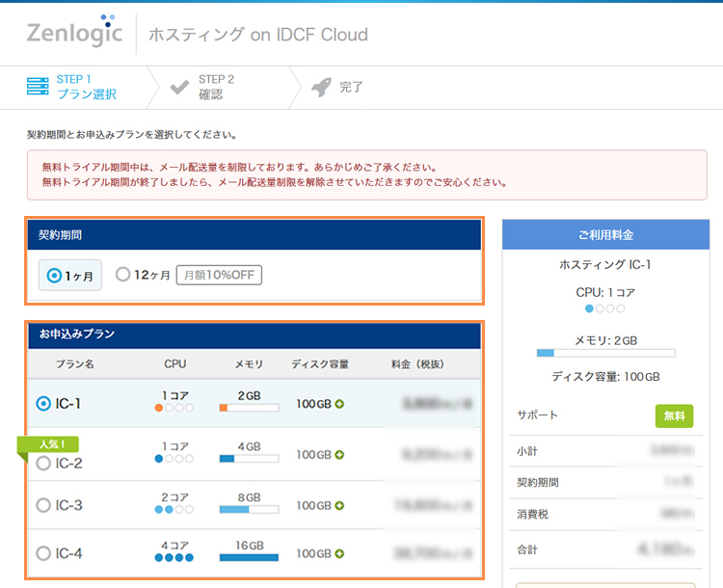This screenshot has height=588, width=723.
Task: Click the サポート row label
Action: (x=537, y=415)
